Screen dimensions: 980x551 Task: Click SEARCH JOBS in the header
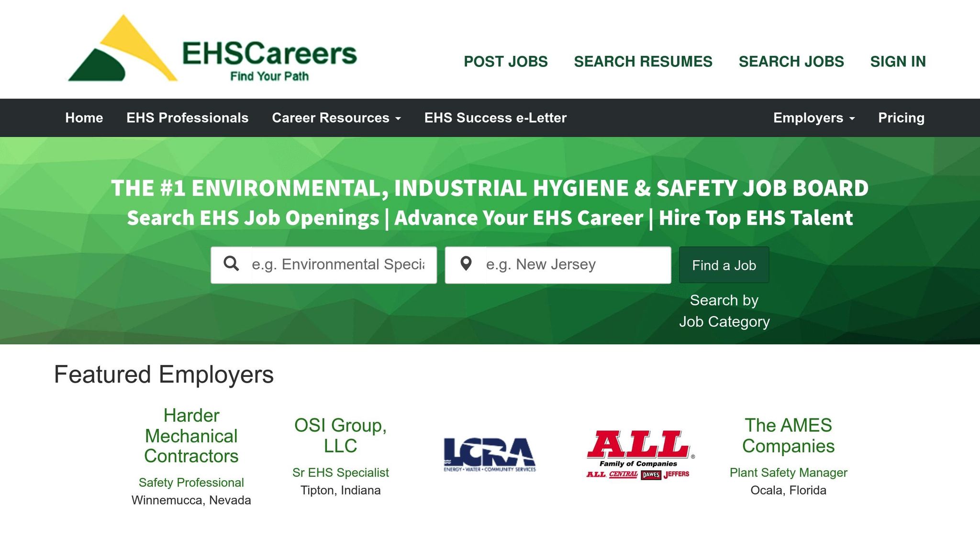pos(791,61)
